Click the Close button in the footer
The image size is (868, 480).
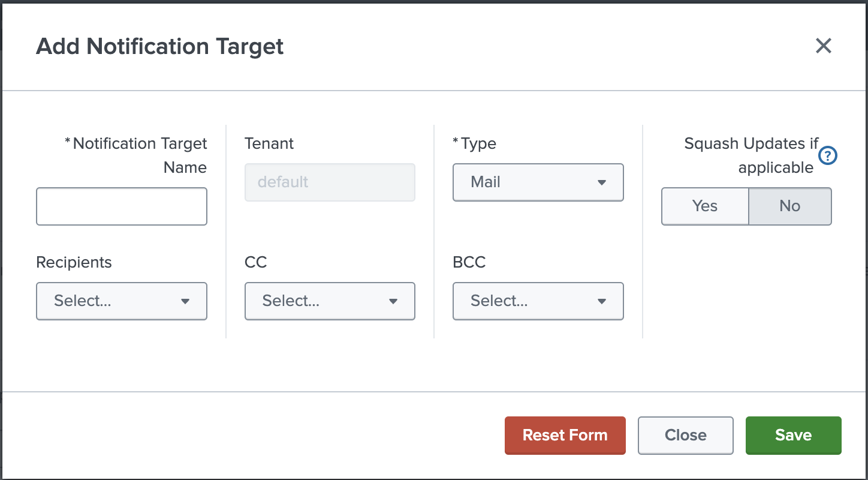coord(685,436)
